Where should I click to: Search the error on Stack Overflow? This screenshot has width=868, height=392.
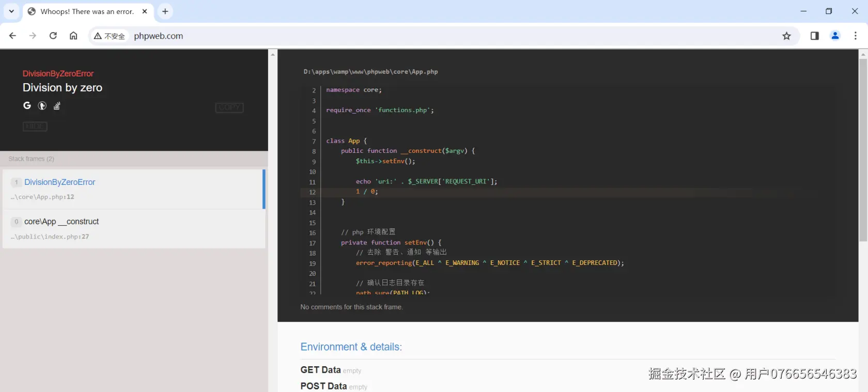57,106
